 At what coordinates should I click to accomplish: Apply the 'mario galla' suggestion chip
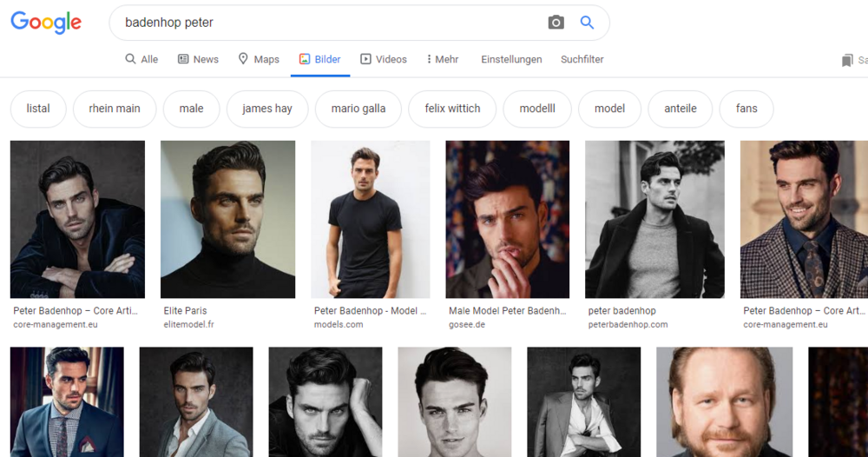click(358, 109)
